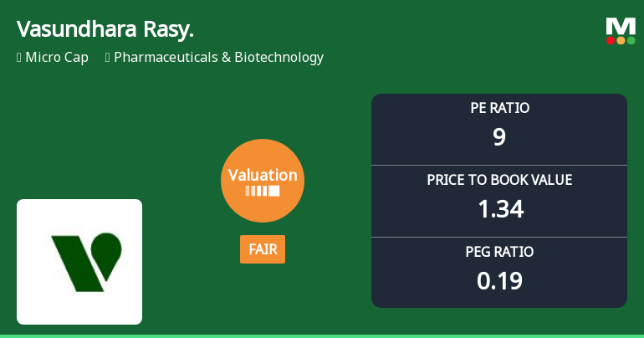Open the Micro Cap label
The height and width of the screenshot is (338, 644).
click(57, 58)
